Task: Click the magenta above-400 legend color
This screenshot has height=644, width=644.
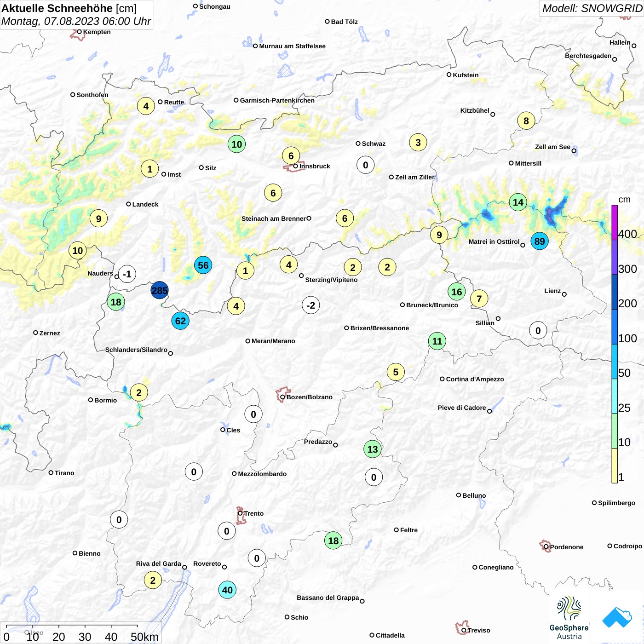Action: [615, 222]
